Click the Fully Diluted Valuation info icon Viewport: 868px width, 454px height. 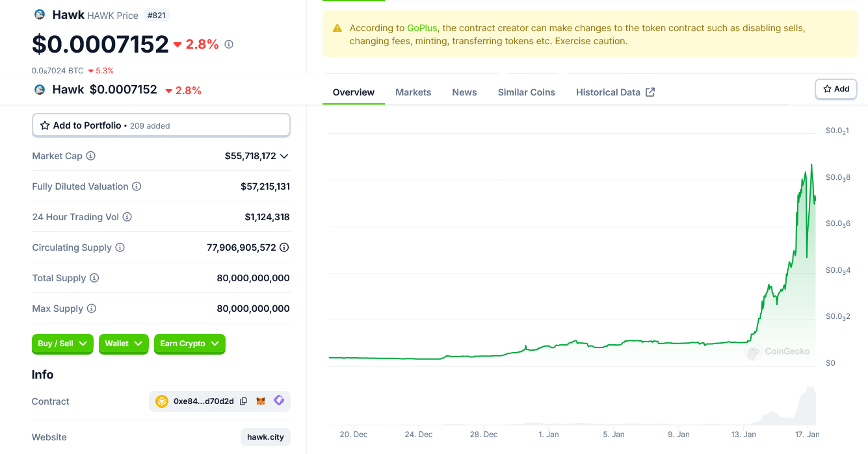tap(137, 186)
